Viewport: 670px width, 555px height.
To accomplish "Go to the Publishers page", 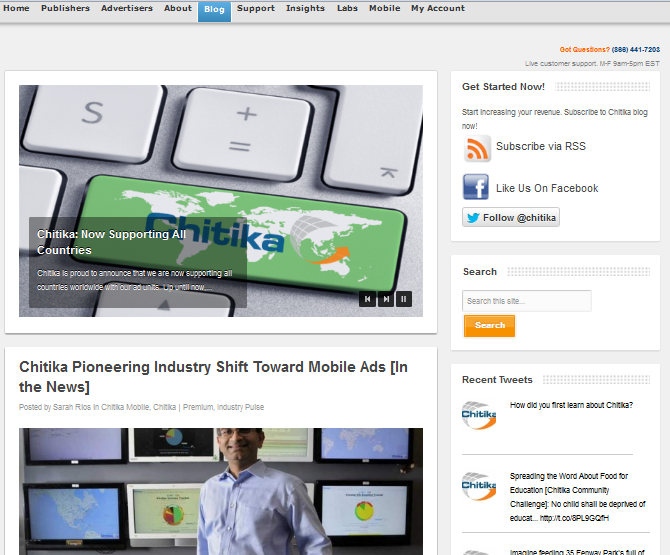I will point(65,9).
